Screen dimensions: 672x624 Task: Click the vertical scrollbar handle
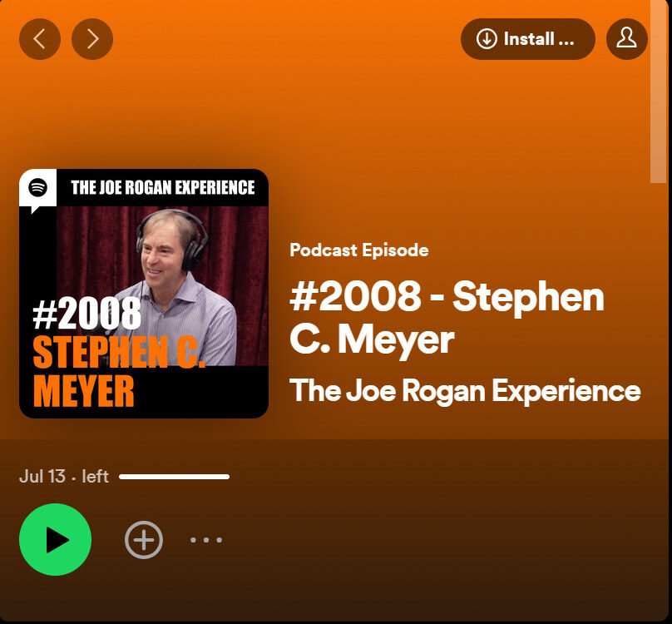click(658, 92)
